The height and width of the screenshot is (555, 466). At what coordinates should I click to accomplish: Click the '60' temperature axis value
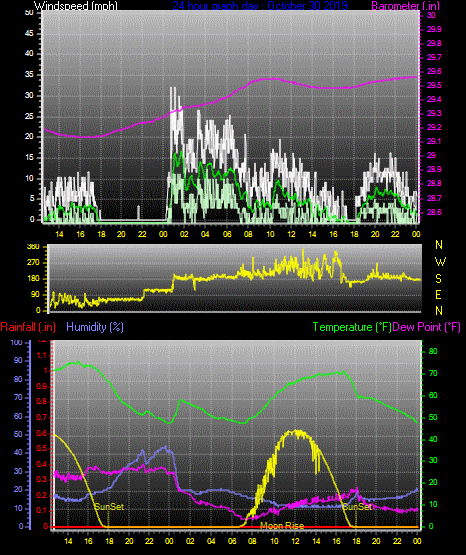[433, 395]
